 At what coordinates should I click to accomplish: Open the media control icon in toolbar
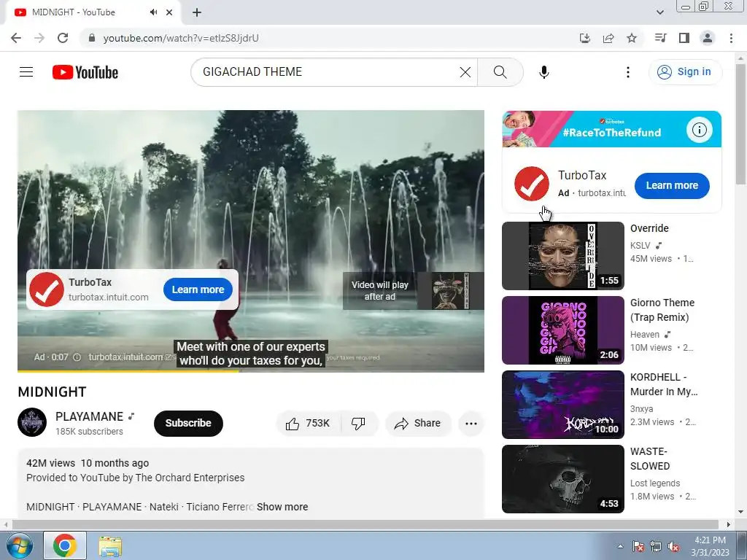click(660, 38)
